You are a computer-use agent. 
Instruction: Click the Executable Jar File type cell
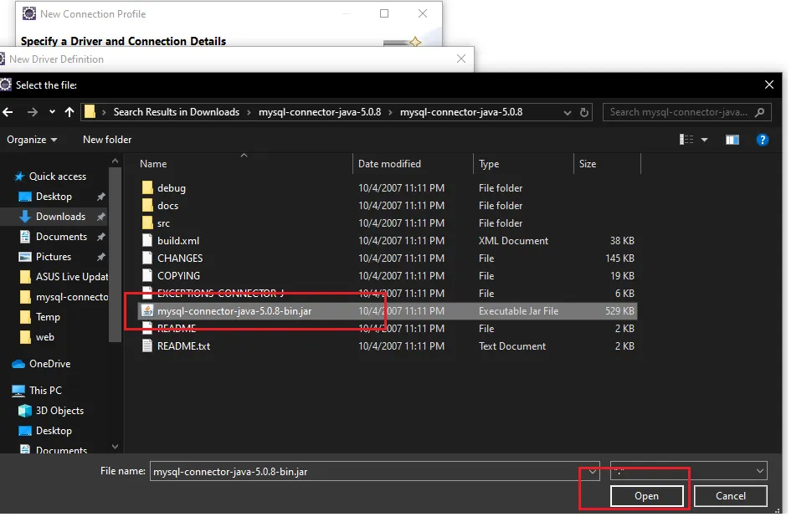coord(518,311)
